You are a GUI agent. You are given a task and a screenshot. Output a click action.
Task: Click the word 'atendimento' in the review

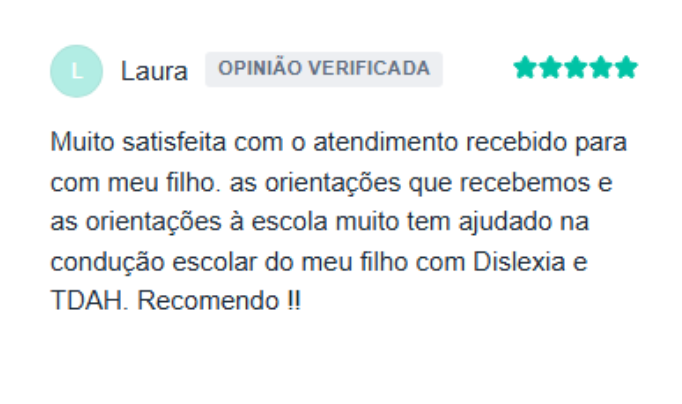[x=386, y=142]
